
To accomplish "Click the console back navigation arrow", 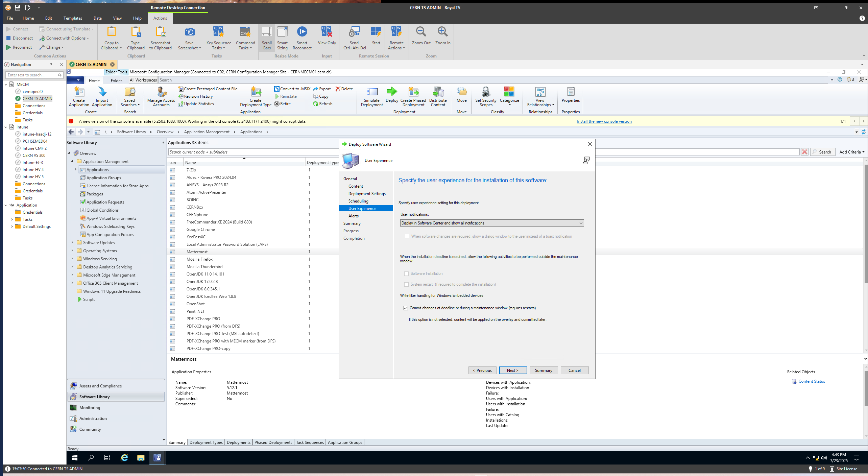I will [x=71, y=132].
